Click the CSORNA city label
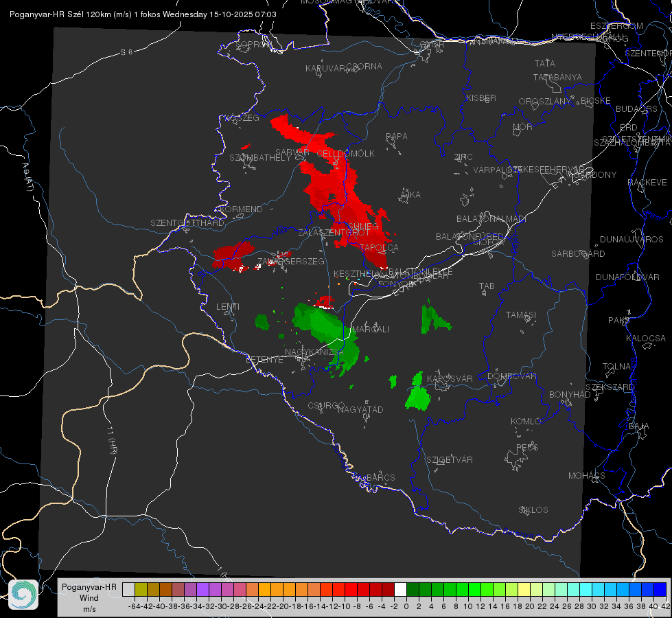 tap(364, 67)
